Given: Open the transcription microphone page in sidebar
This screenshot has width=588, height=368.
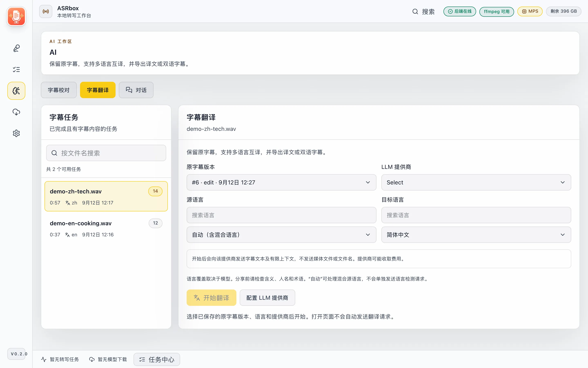Looking at the screenshot, I should (x=16, y=48).
